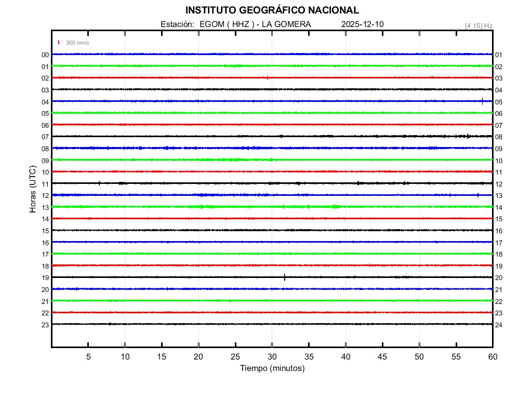The height and width of the screenshot is (399, 532).
Task: Click the INSTITUTO GEOGRÁFICO NACIONAL title
Action: (272, 10)
